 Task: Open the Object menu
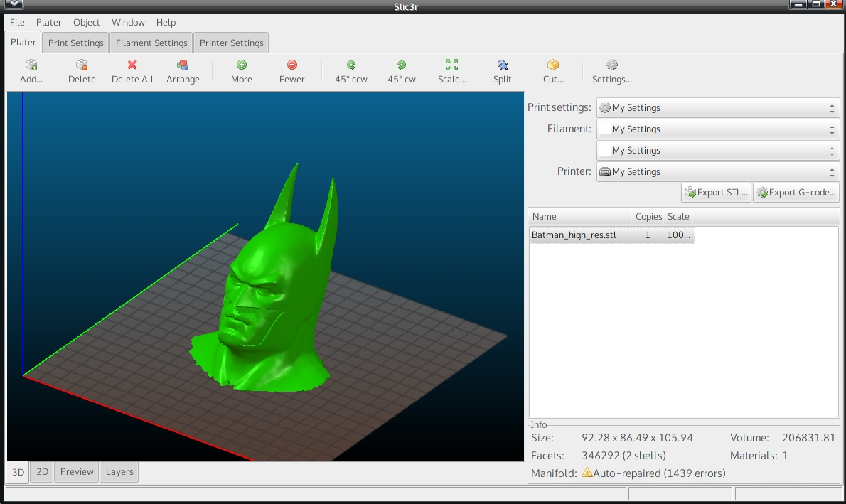(86, 22)
